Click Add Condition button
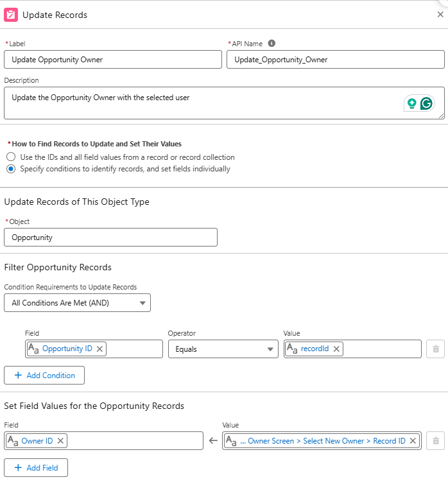Viewport: 448px width, 502px height. point(44,376)
